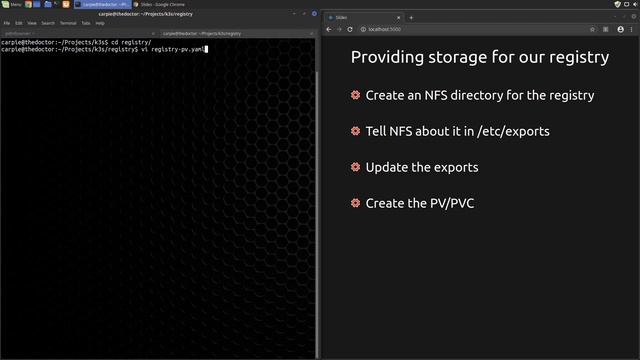Open the volume control tray icon

coord(636,4)
